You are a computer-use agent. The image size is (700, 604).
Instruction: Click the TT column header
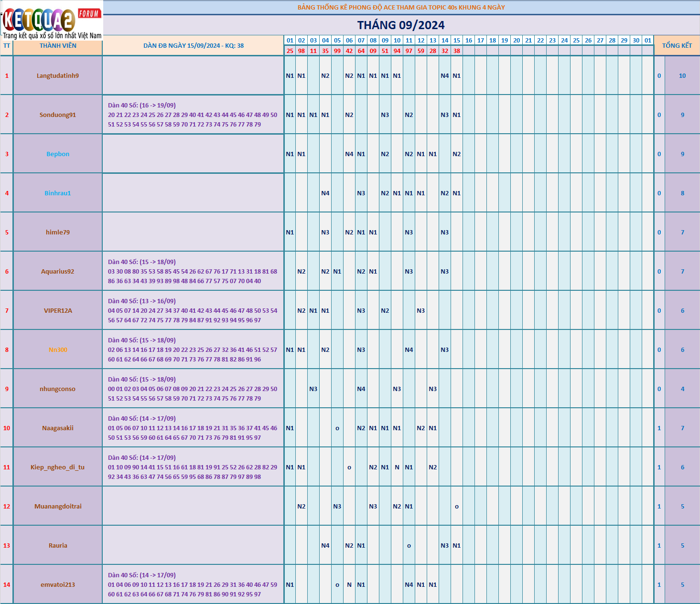(7, 46)
